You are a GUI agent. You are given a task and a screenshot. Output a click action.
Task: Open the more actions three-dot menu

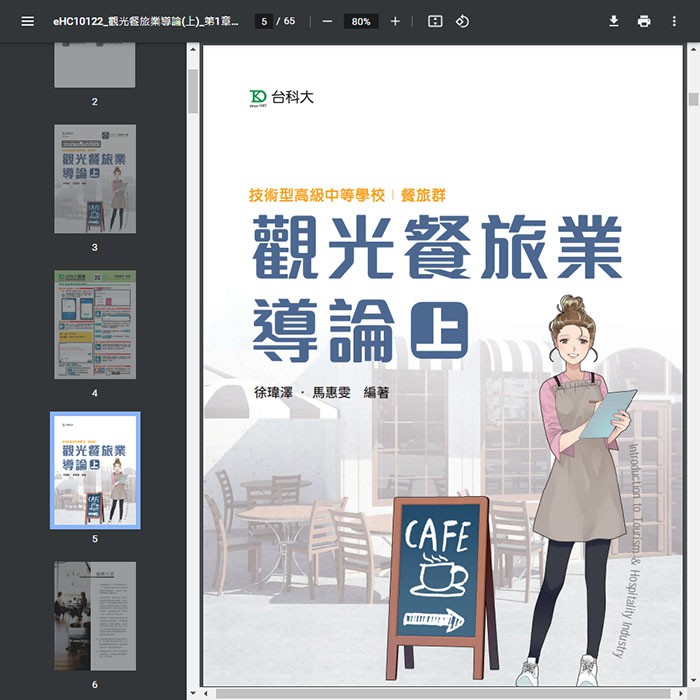pyautogui.click(x=674, y=21)
